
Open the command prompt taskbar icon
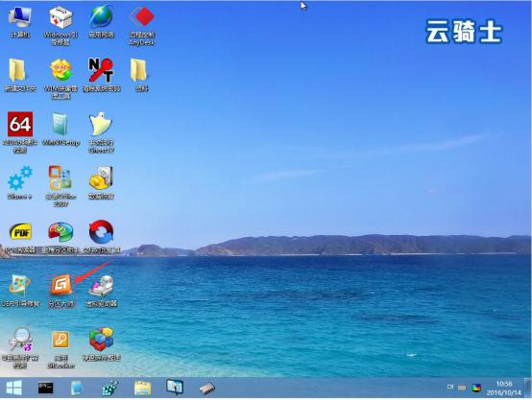[x=45, y=388]
